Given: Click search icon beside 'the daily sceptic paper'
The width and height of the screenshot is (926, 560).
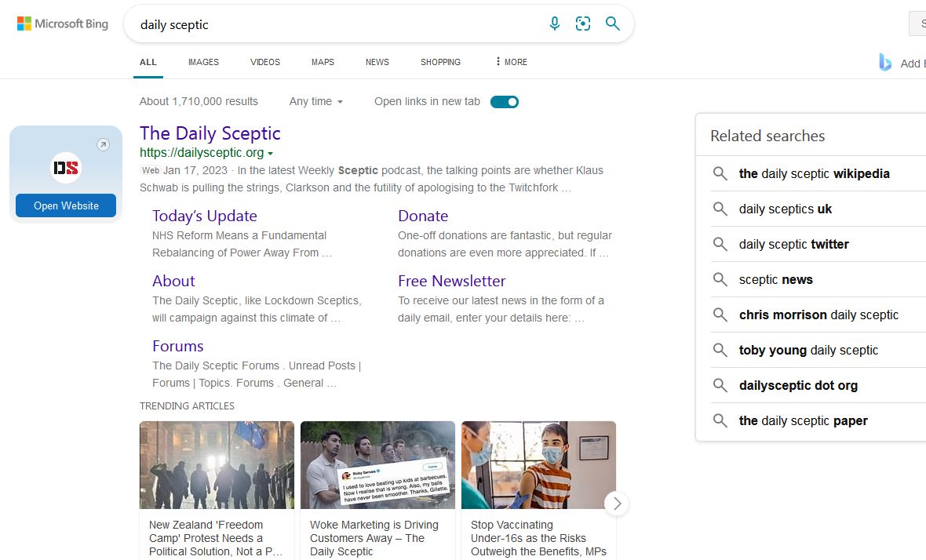Looking at the screenshot, I should coord(720,420).
